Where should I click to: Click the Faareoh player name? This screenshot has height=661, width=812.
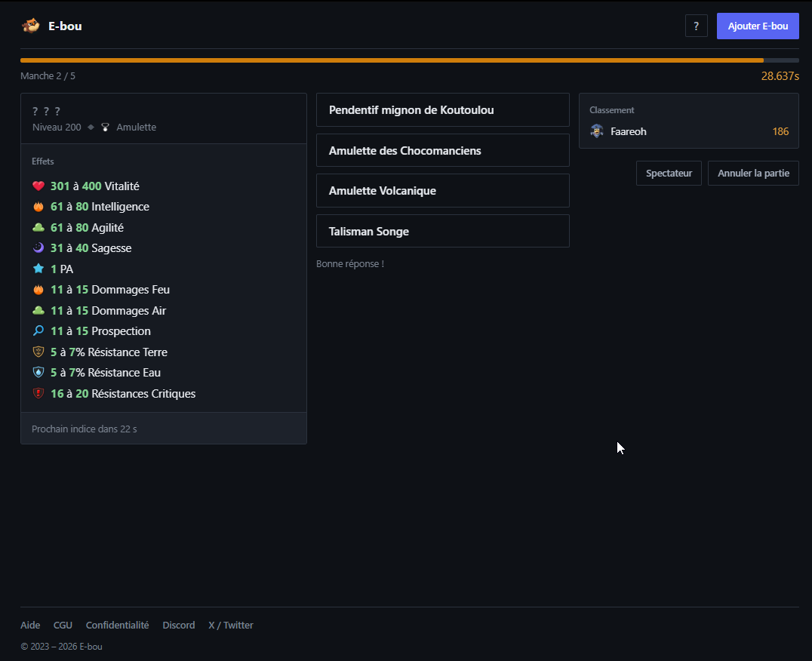(x=628, y=131)
